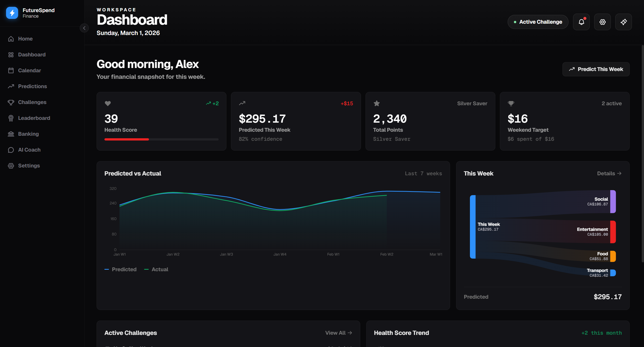Click the heart icon on Health Score card
Image resolution: width=644 pixels, height=347 pixels.
click(x=108, y=103)
